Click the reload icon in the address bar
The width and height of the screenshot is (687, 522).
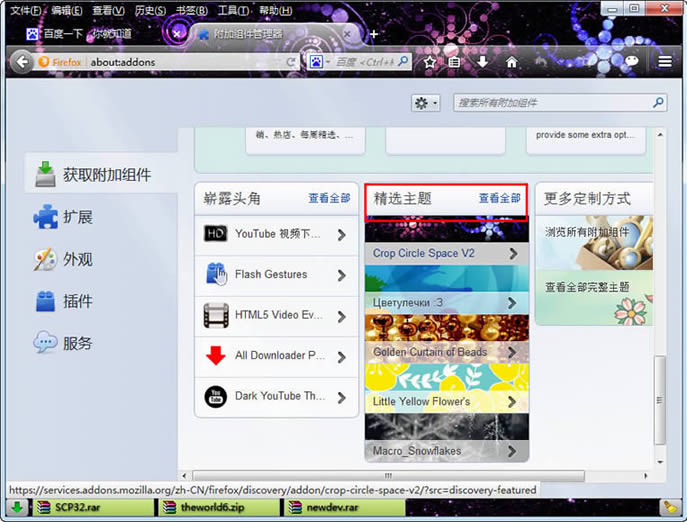(290, 62)
